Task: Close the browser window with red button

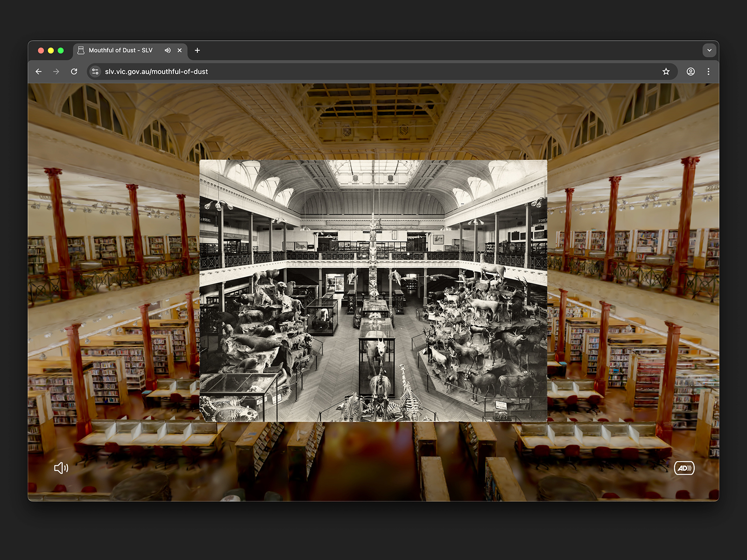Action: (x=41, y=50)
